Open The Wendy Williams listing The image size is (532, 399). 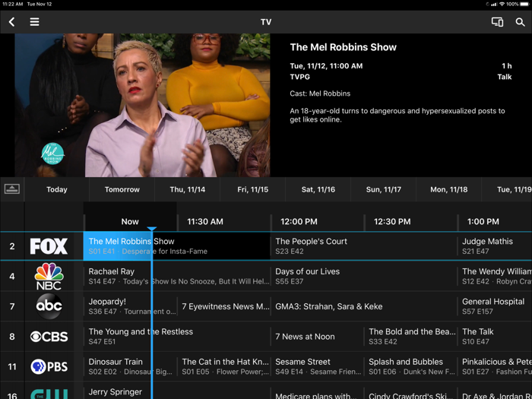tap(495, 276)
